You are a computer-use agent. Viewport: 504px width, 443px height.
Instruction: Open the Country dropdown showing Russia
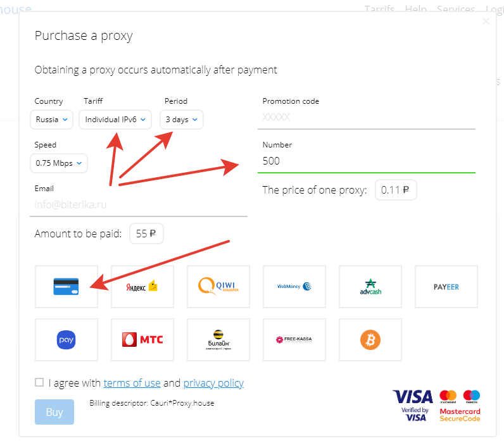coord(51,120)
